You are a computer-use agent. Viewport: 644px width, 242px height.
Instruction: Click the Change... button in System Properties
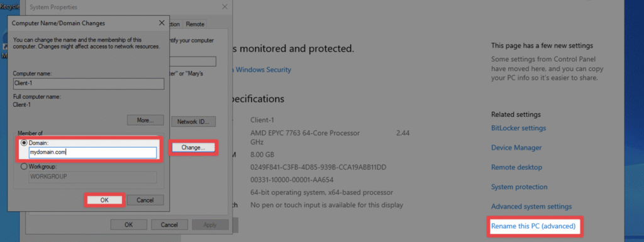(x=193, y=147)
